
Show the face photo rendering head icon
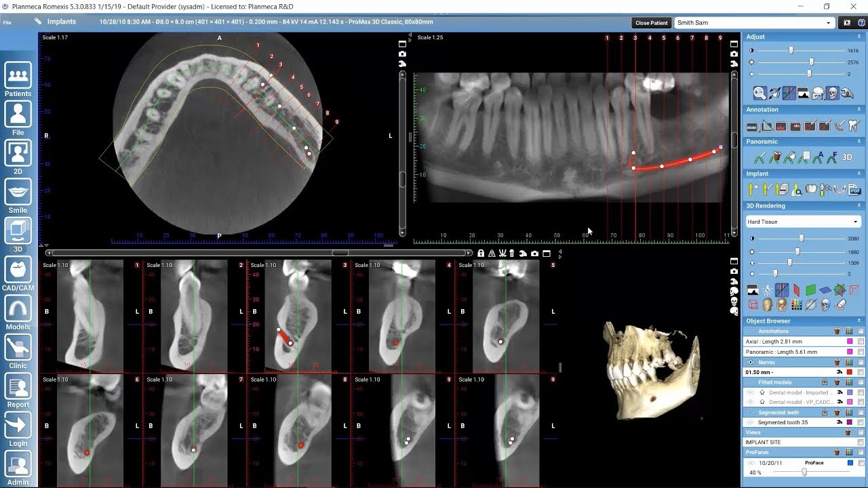(x=768, y=306)
